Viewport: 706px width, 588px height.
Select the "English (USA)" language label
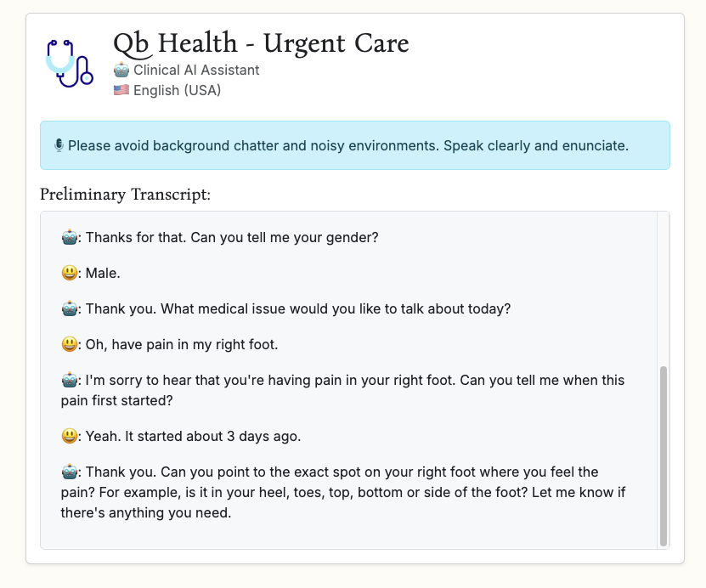(177, 90)
